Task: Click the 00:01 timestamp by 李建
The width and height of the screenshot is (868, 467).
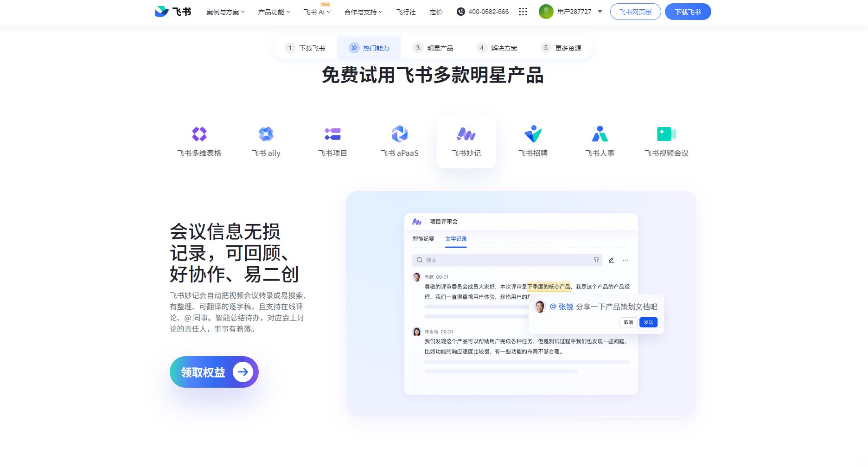Action: (442, 277)
